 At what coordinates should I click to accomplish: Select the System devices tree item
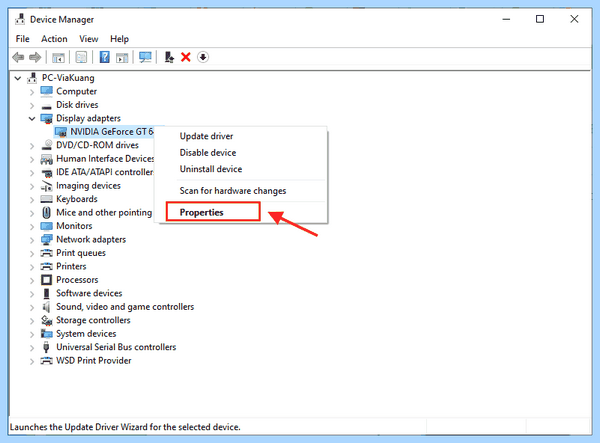[86, 334]
